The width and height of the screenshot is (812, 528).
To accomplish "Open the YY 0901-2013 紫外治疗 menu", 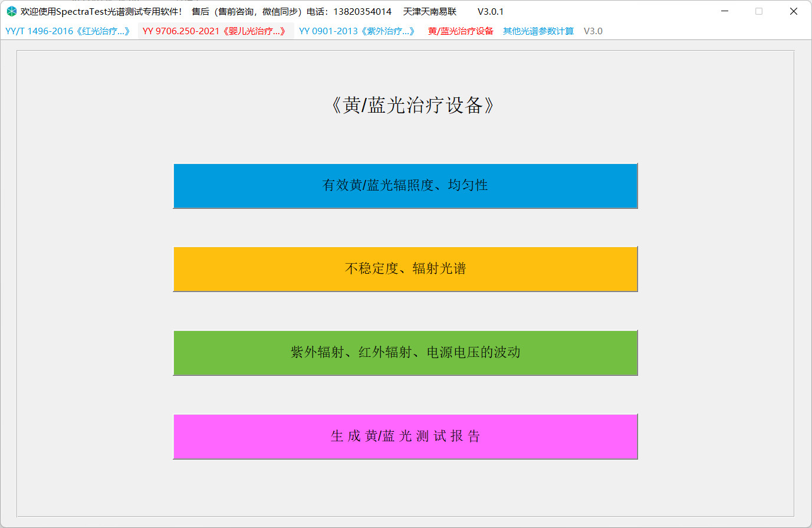I will (x=357, y=31).
